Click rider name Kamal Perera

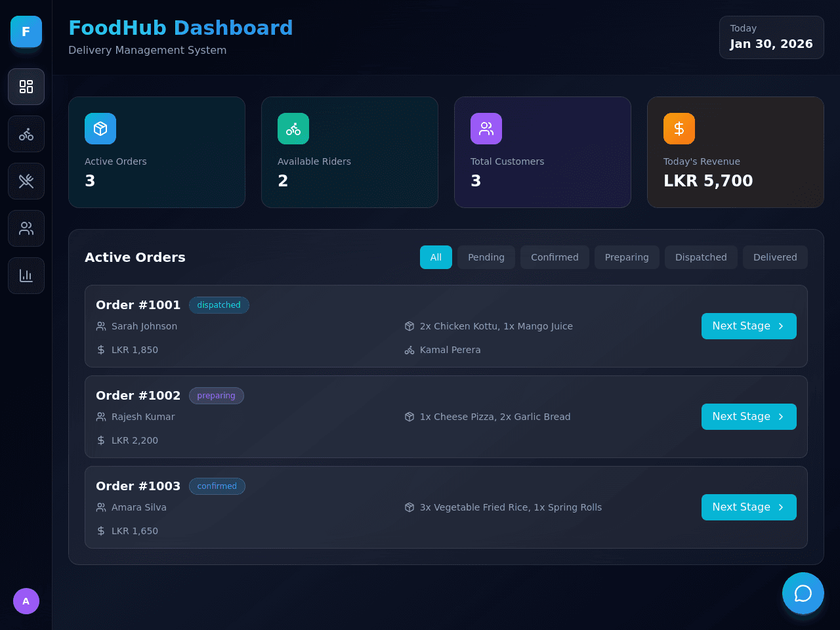click(450, 350)
